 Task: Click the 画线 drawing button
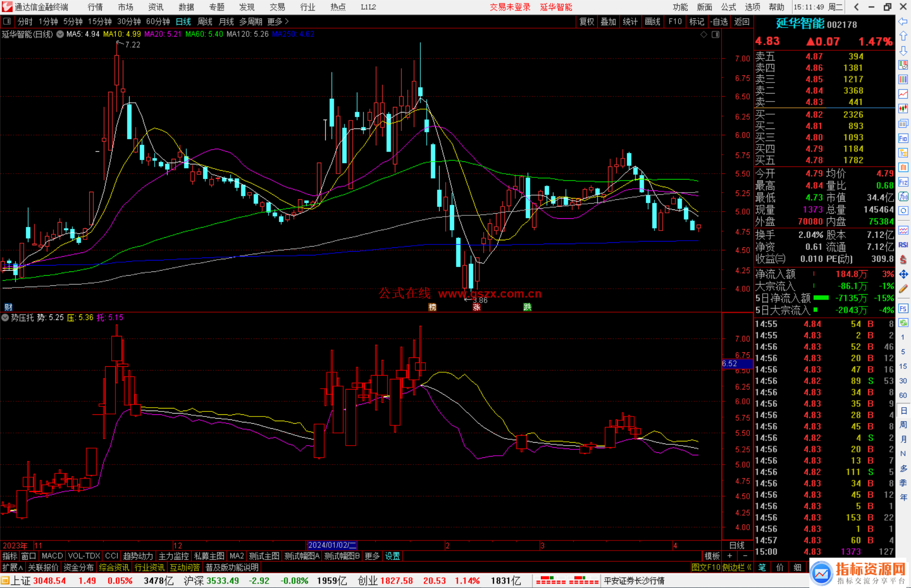[x=652, y=21]
